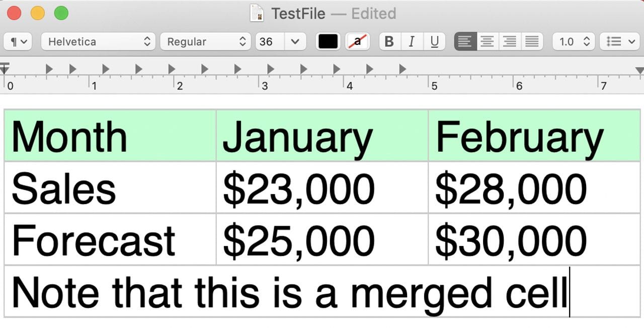Click the cell containing $28,000
Viewport: 644px width, 328px height.
[x=533, y=188]
